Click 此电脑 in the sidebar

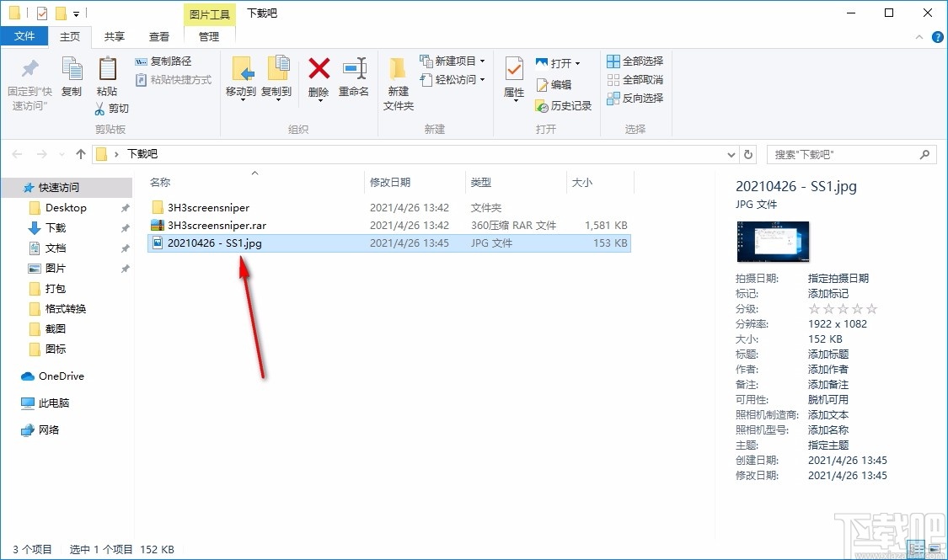pos(52,403)
